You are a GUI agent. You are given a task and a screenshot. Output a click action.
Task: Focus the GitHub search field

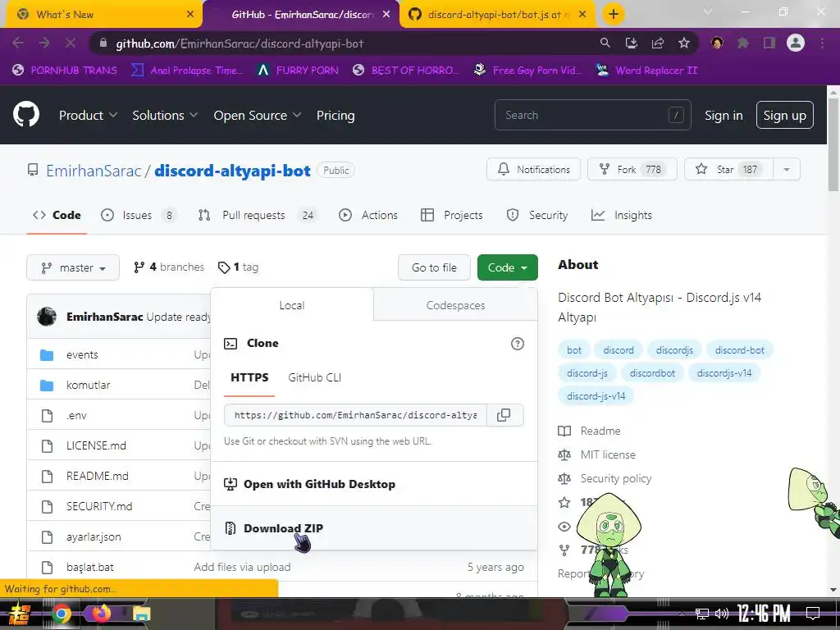(x=592, y=115)
